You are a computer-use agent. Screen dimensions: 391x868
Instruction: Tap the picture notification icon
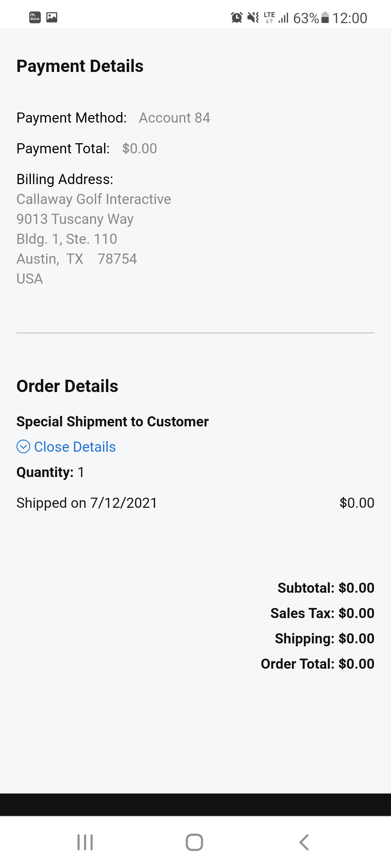[x=52, y=17]
